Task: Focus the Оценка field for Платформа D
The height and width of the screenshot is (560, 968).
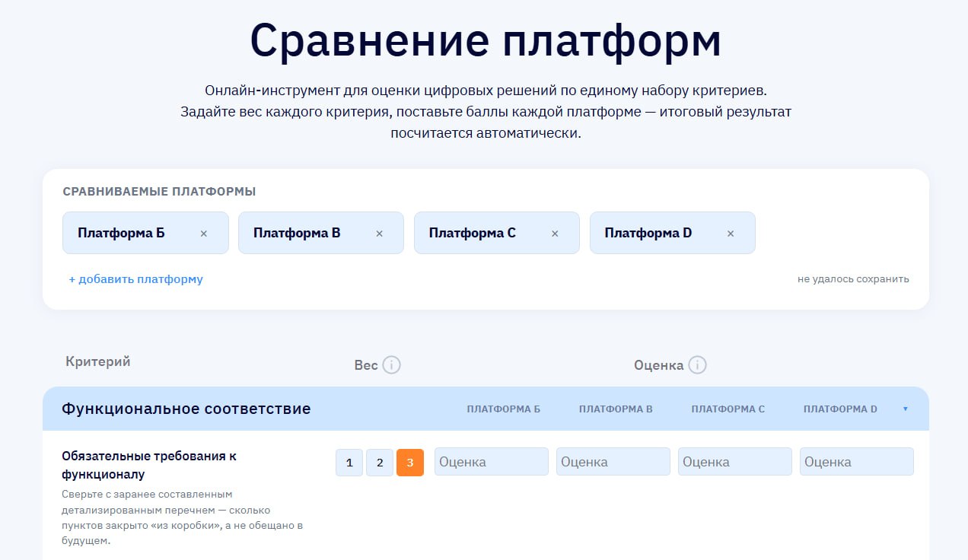Action: pyautogui.click(x=857, y=462)
